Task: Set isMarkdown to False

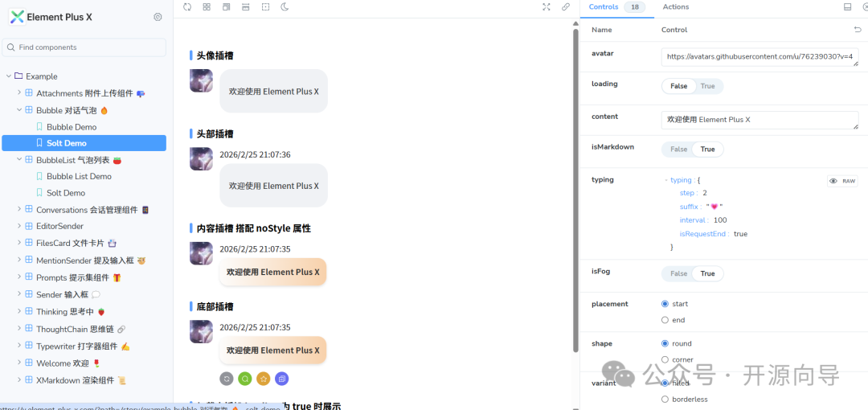Action: point(678,149)
